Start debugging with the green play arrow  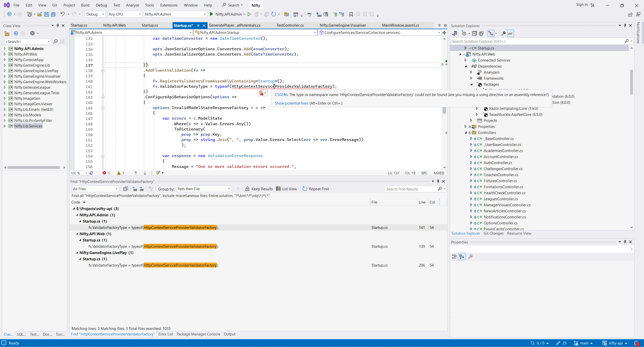click(x=212, y=14)
